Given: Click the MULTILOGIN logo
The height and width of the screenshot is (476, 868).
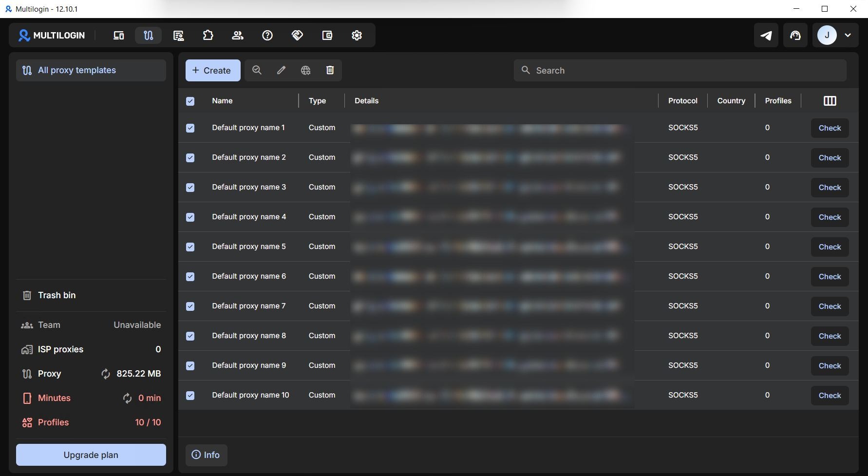Looking at the screenshot, I should (52, 35).
